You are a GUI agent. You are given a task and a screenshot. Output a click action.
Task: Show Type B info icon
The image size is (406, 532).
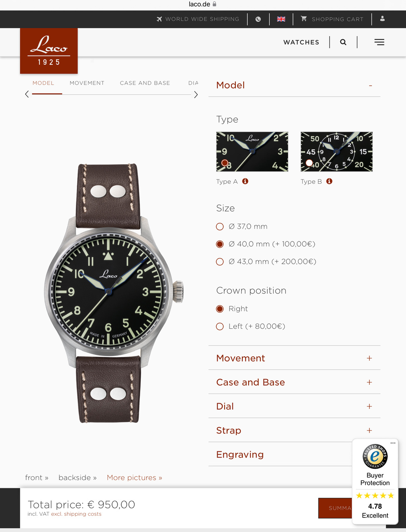click(329, 181)
